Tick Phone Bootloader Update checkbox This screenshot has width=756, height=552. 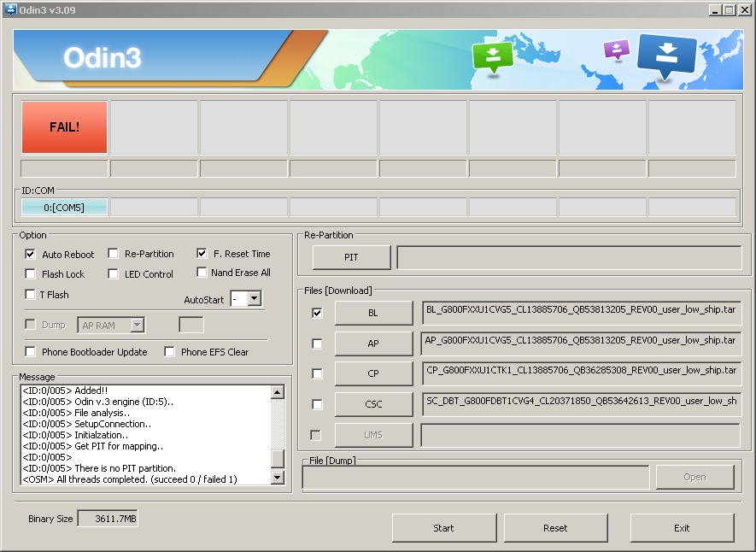coord(31,351)
